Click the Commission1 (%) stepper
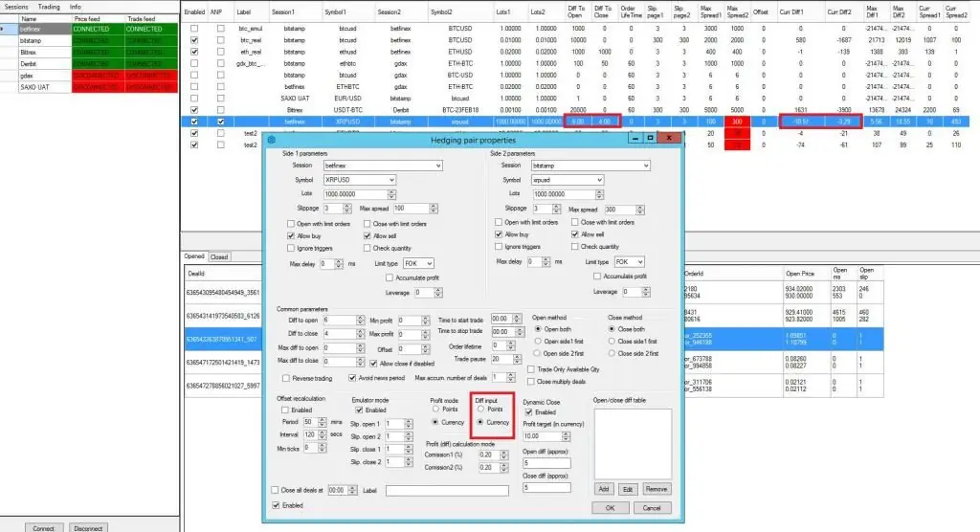The width and height of the screenshot is (980, 532). tap(503, 455)
